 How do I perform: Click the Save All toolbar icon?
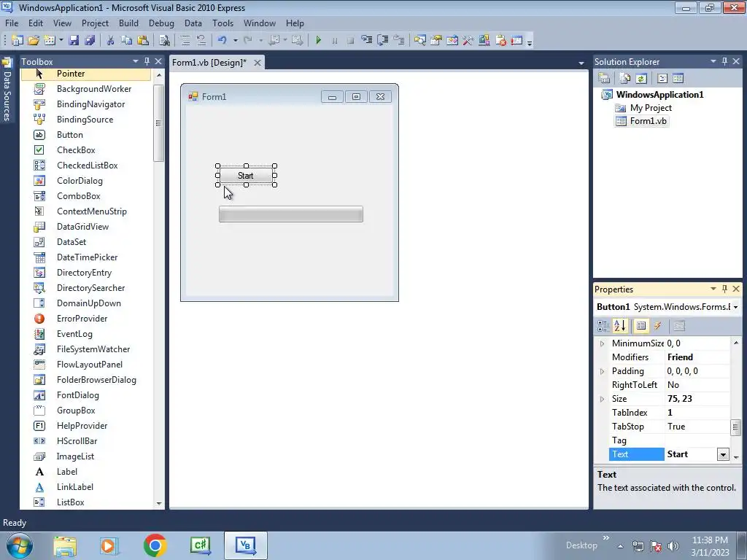pos(90,41)
